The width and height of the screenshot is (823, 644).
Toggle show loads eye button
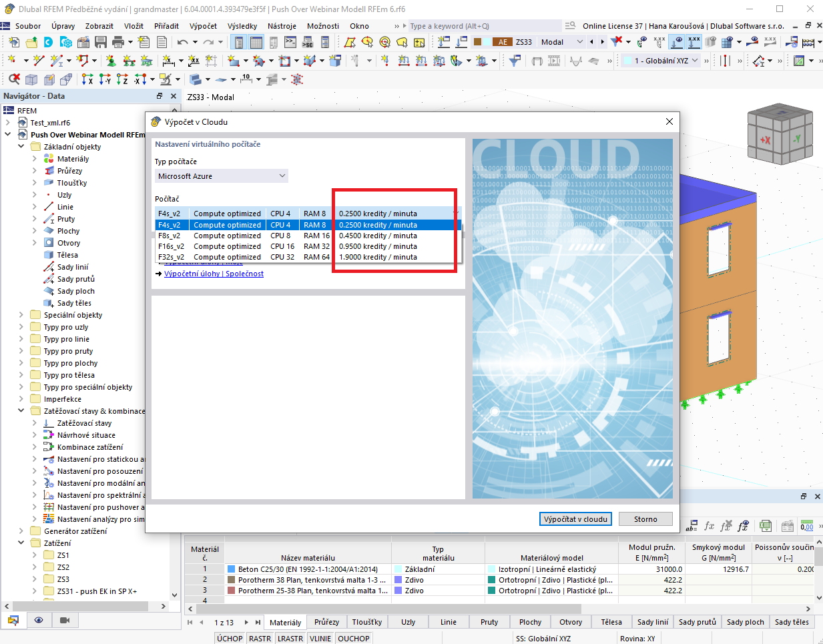coord(677,42)
